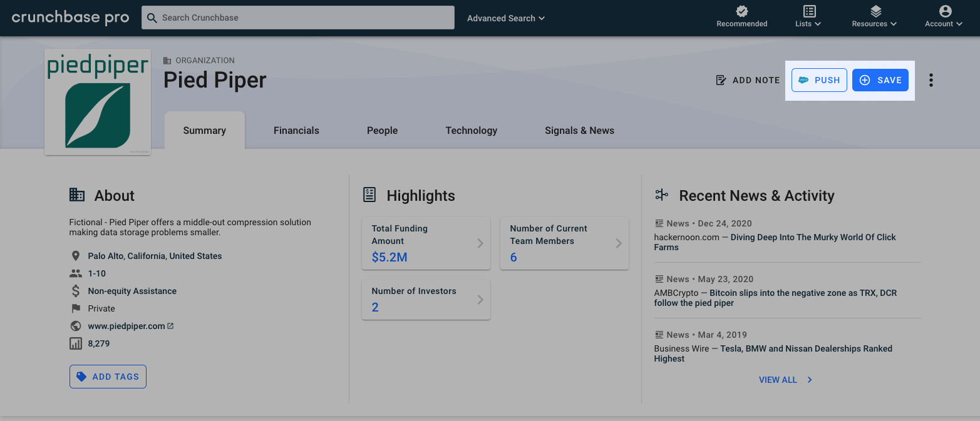
Task: Open the Lists menu
Action: (808, 17)
